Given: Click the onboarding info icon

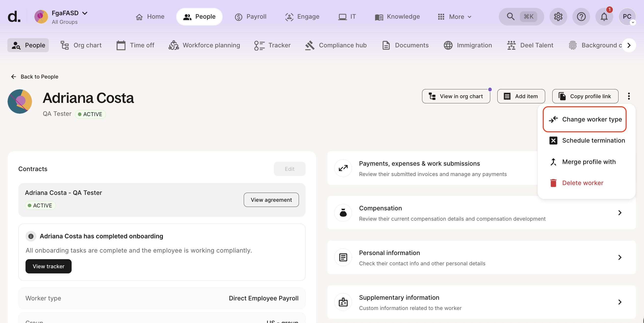Looking at the screenshot, I should (31, 236).
